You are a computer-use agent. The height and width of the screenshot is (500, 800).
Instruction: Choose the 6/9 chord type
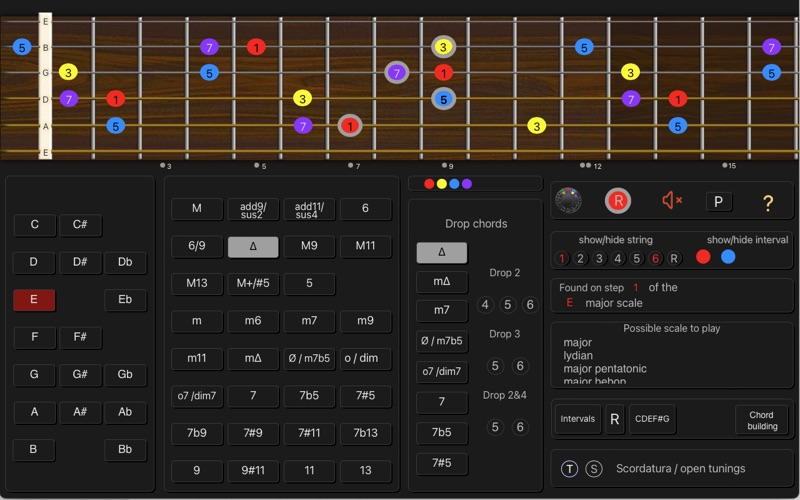point(197,246)
